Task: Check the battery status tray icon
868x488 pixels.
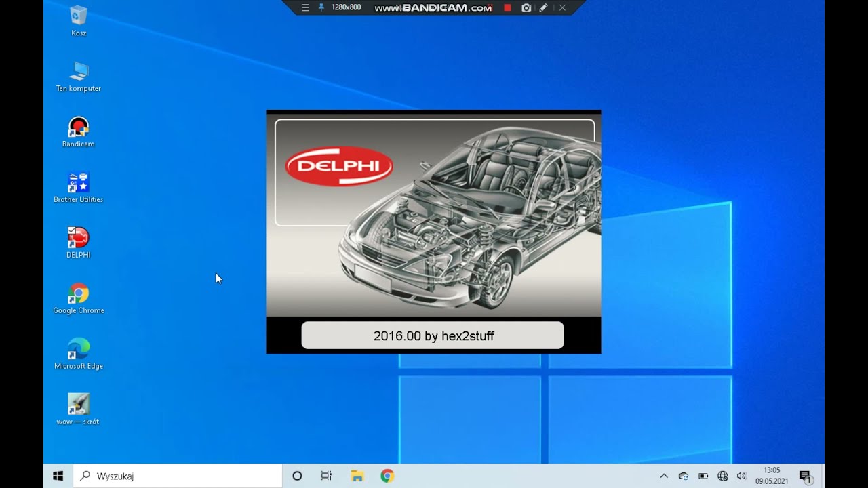Action: [703, 476]
